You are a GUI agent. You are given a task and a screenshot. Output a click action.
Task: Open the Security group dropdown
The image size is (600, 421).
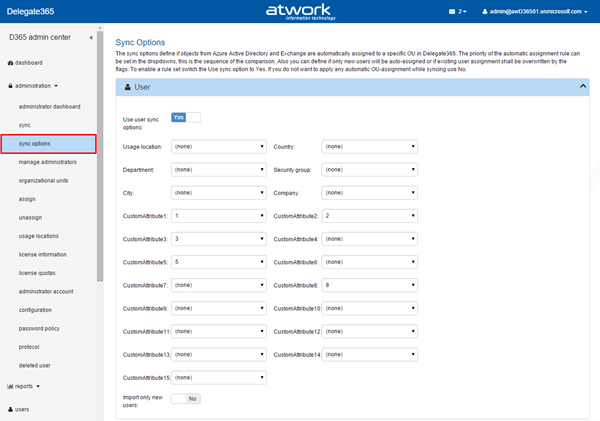[369, 170]
